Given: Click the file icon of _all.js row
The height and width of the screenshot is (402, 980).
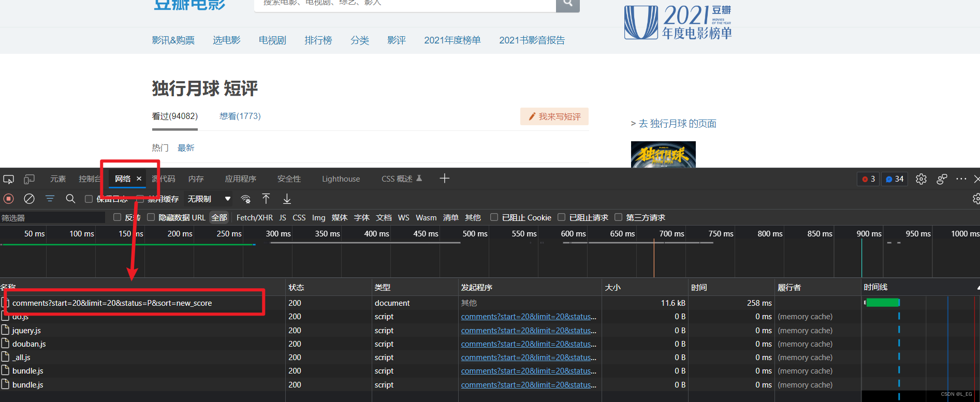Looking at the screenshot, I should click(6, 357).
